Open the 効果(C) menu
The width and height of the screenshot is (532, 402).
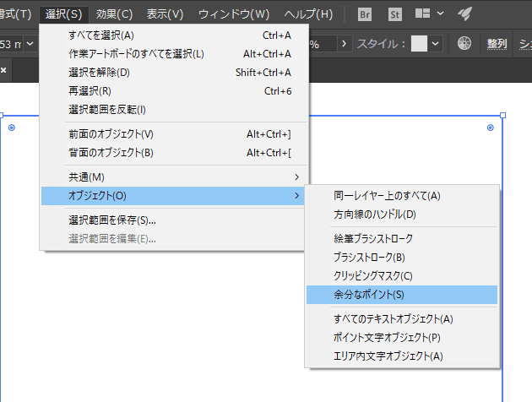[x=114, y=14]
